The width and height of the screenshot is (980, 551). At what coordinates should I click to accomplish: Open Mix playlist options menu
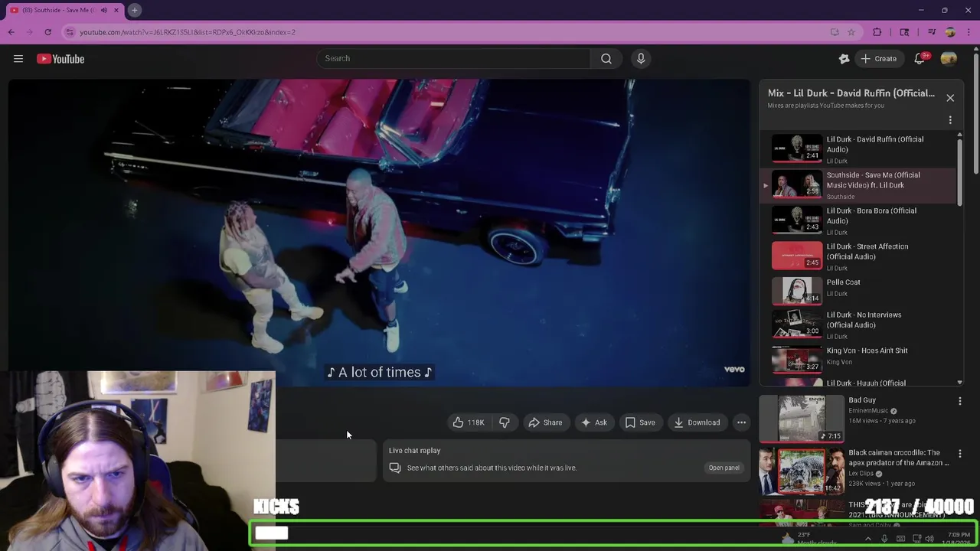(950, 120)
